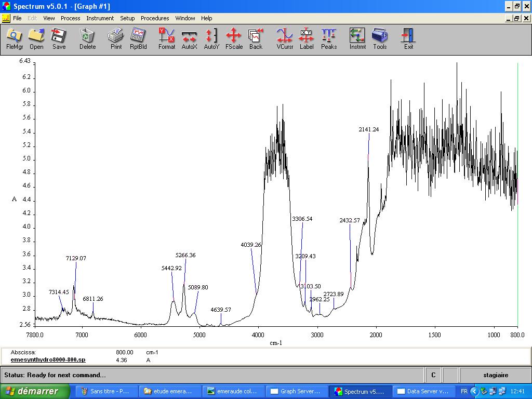Open the Instrmt instrument panel
The height and width of the screenshot is (399, 532).
[x=357, y=38]
